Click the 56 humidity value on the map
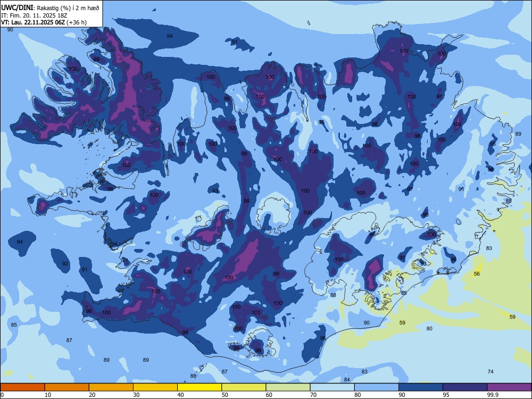The width and height of the screenshot is (532, 399). (x=477, y=274)
